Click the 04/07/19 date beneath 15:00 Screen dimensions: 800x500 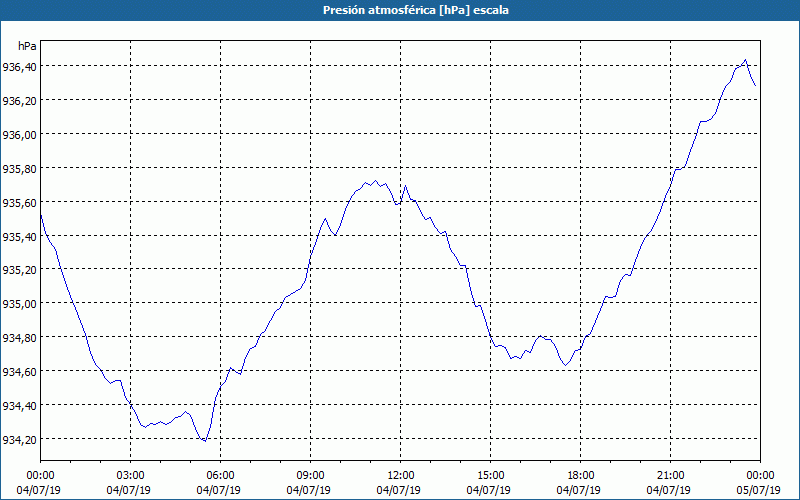point(489,490)
